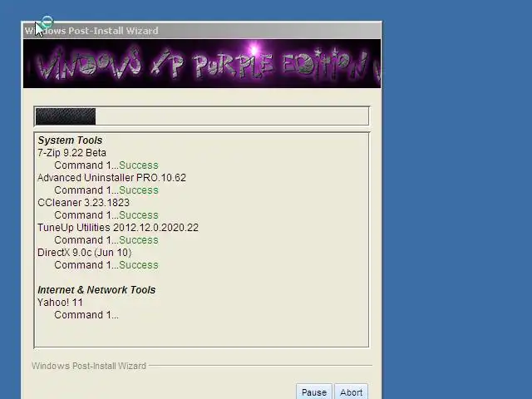Select the 7-Zip 9.22 Beta entry
The width and height of the screenshot is (532, 399).
(x=72, y=153)
